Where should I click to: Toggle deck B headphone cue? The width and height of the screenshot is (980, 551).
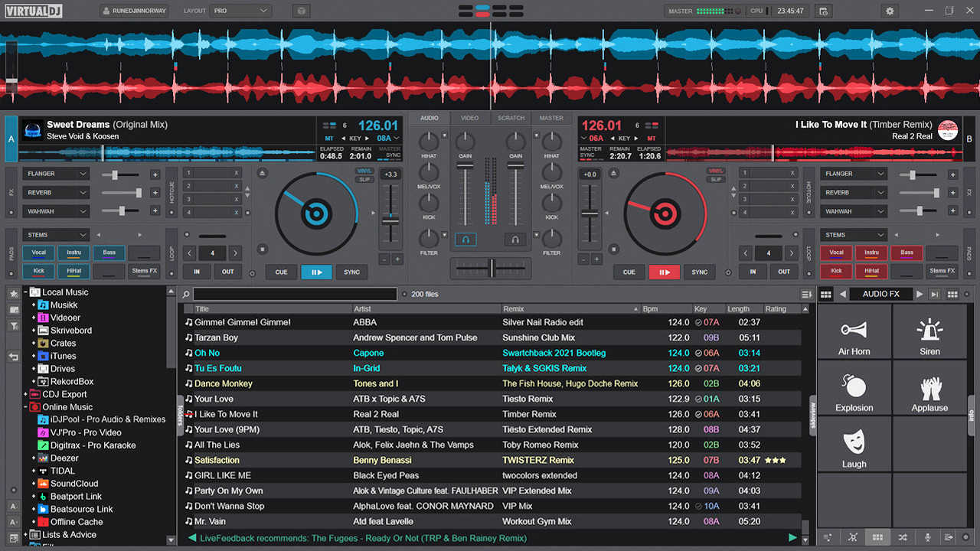[515, 240]
